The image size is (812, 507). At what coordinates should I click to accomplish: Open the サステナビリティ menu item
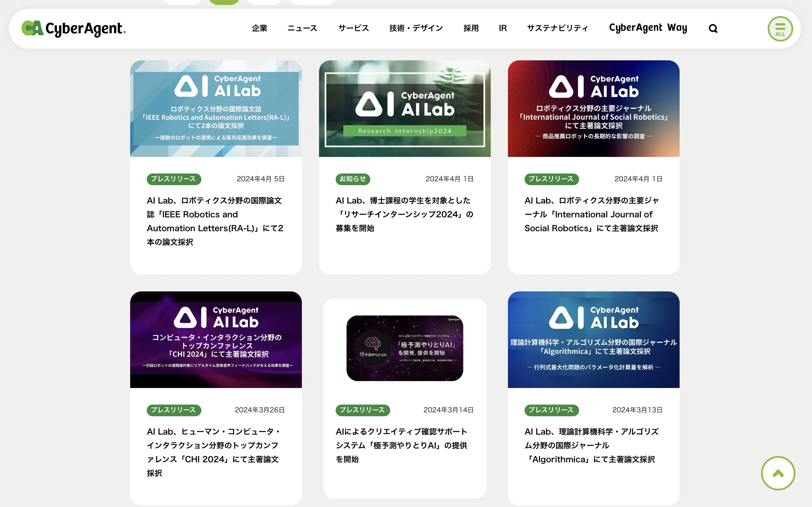pyautogui.click(x=557, y=28)
